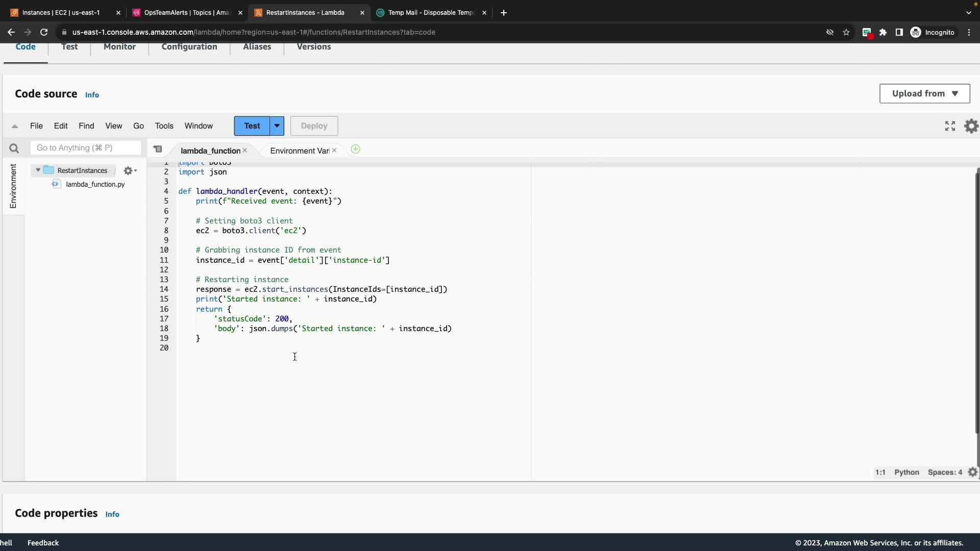Open the browser extensions puzzle icon
This screenshot has width=980, height=551.
click(883, 32)
